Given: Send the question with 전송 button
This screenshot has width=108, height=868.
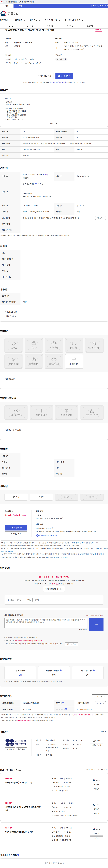Looking at the screenshot, I should [96, 624].
